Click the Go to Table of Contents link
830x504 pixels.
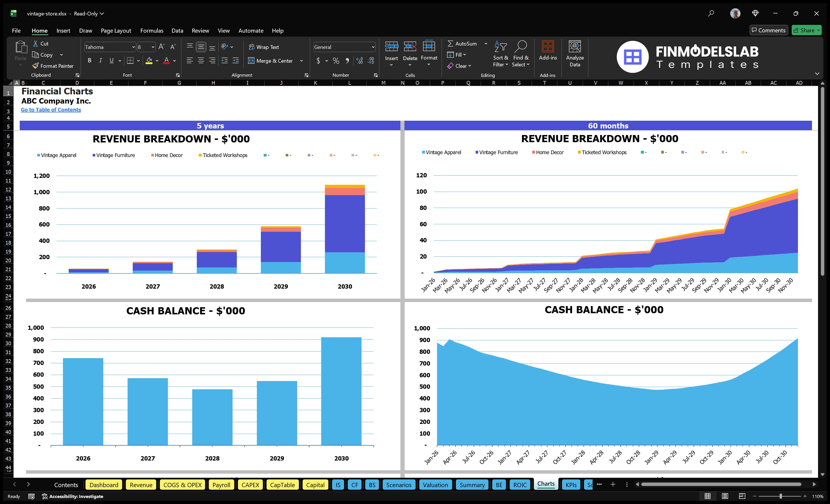[x=51, y=110]
